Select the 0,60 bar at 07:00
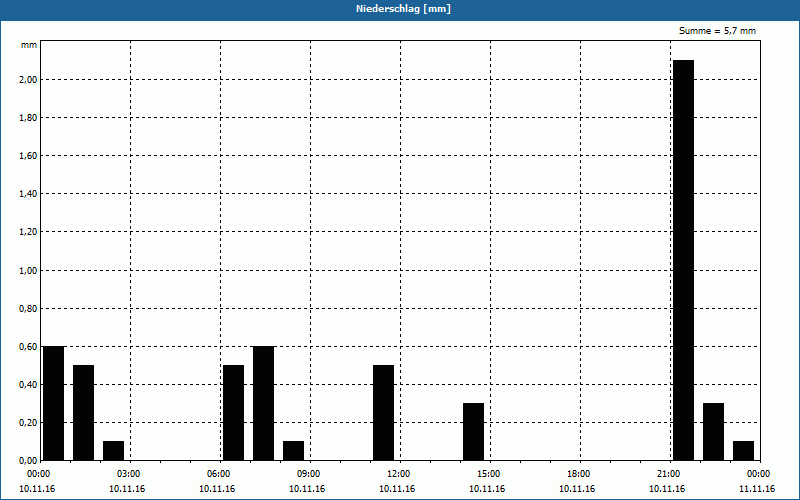 click(x=264, y=403)
